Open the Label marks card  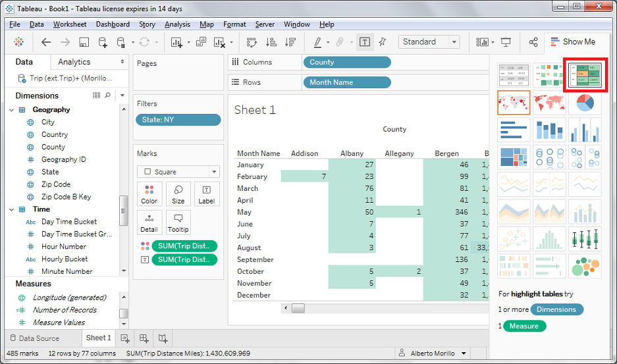pos(207,194)
